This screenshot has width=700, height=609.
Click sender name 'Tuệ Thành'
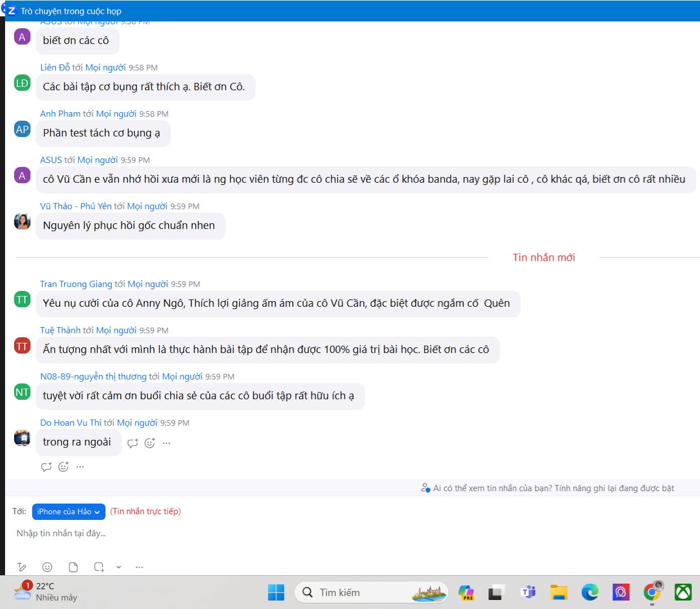click(x=60, y=330)
